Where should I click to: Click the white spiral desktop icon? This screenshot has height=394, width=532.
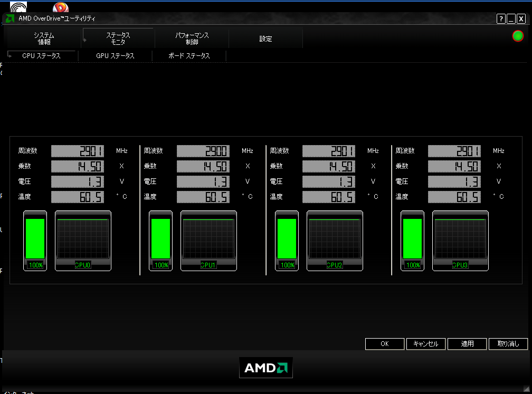(18, 7)
